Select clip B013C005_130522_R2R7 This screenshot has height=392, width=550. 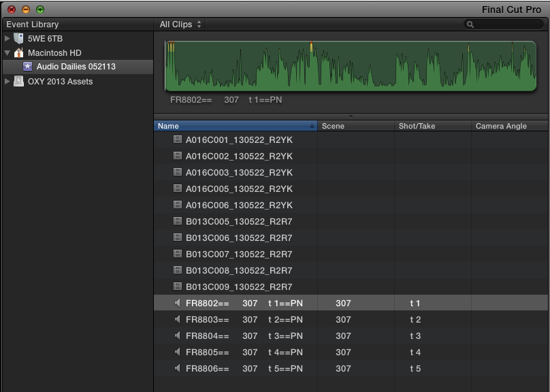tap(239, 222)
